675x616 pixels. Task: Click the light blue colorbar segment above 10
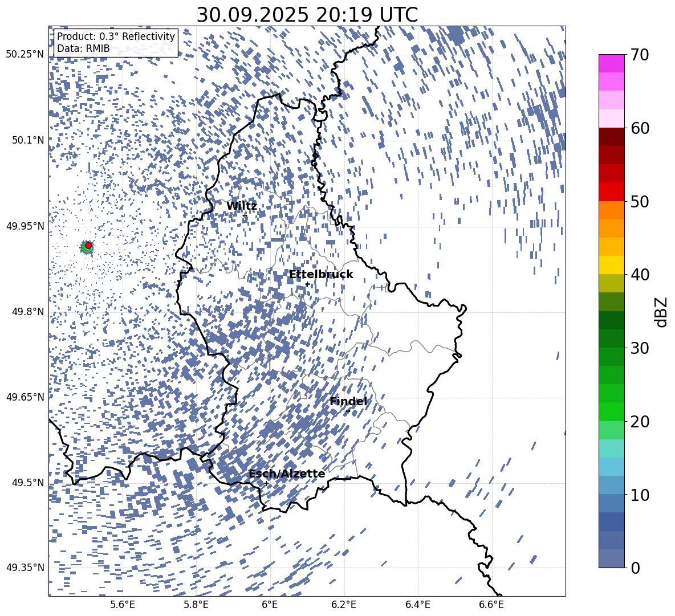coord(611,485)
